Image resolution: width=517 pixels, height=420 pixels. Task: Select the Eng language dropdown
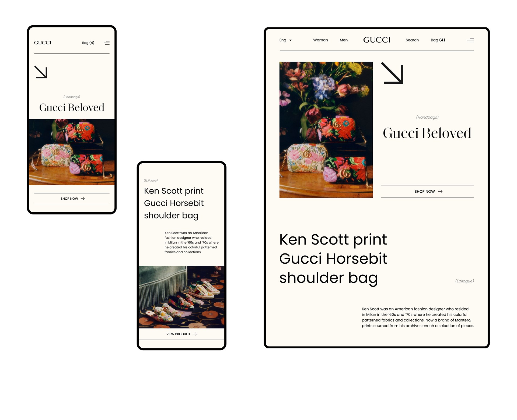click(x=285, y=40)
